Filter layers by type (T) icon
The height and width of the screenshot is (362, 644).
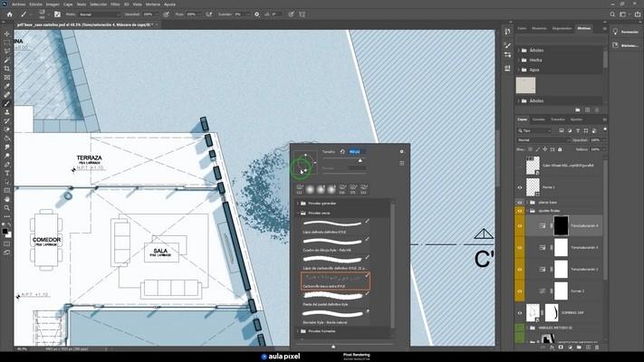click(578, 130)
